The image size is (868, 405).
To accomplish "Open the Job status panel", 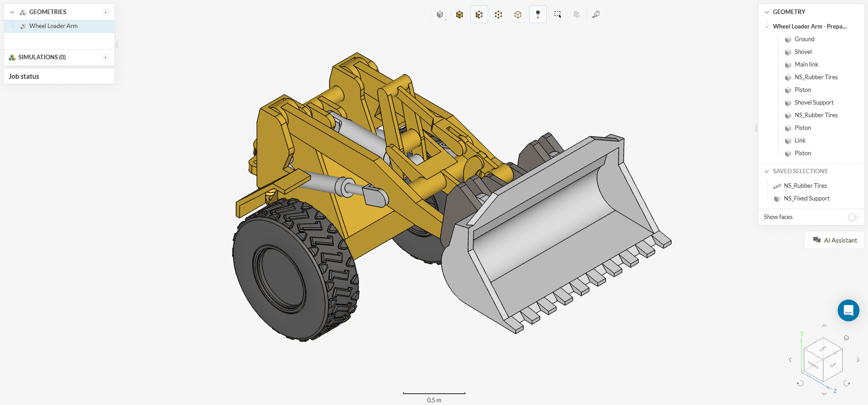I will 24,76.
